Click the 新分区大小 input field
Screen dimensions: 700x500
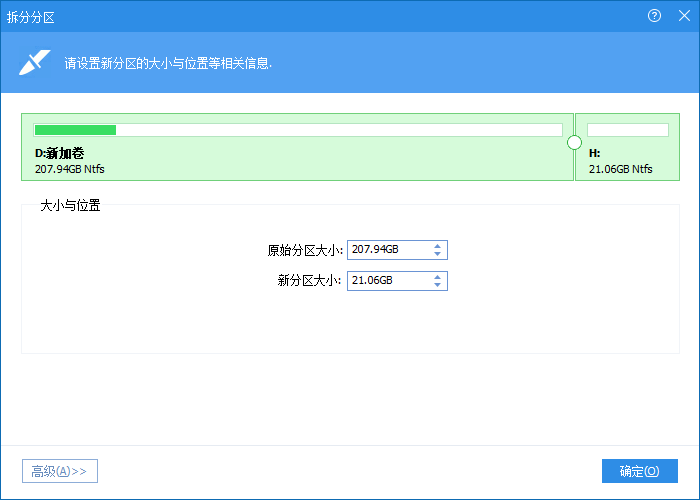pos(388,281)
